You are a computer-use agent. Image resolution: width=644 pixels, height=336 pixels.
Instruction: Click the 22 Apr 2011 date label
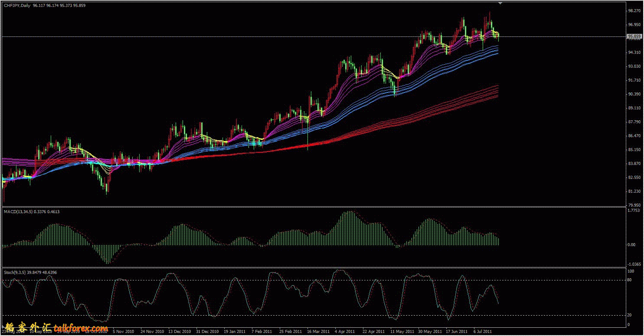coord(373,331)
